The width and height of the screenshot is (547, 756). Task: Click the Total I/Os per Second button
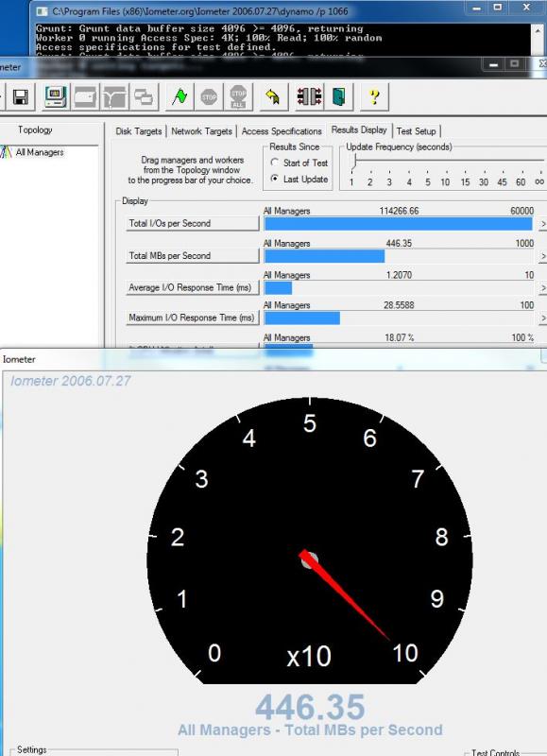[x=193, y=224]
